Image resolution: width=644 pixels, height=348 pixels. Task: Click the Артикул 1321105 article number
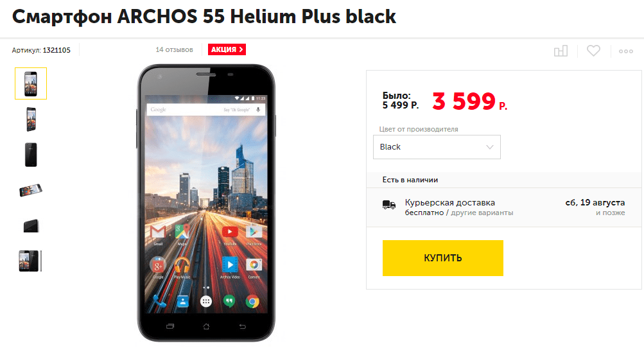point(41,50)
